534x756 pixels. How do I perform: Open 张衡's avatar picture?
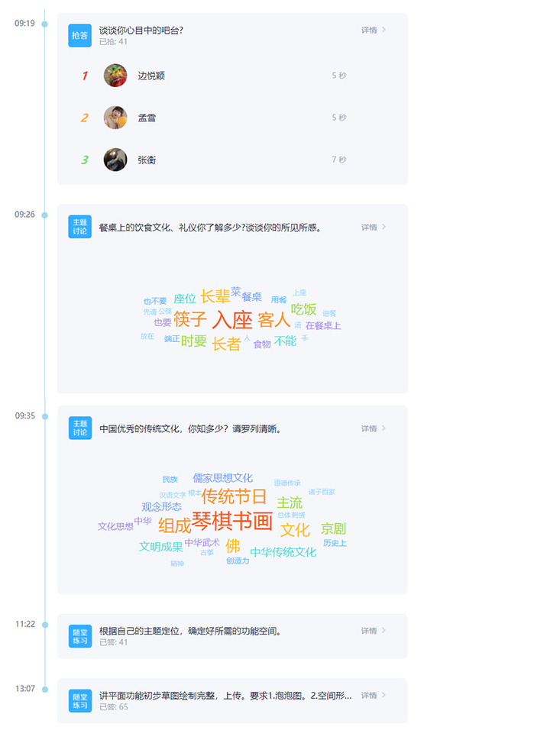(x=115, y=160)
